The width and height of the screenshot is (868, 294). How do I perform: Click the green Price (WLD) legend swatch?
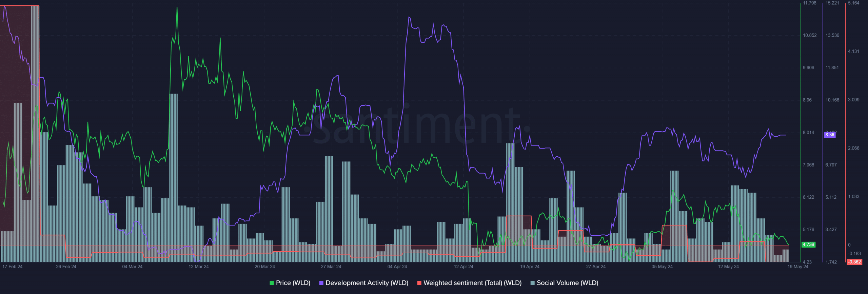tap(272, 283)
